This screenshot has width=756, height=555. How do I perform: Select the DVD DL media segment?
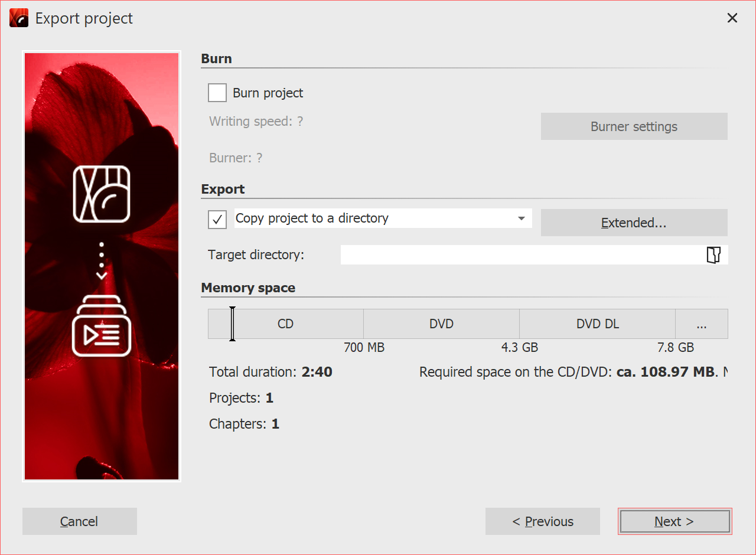click(597, 324)
